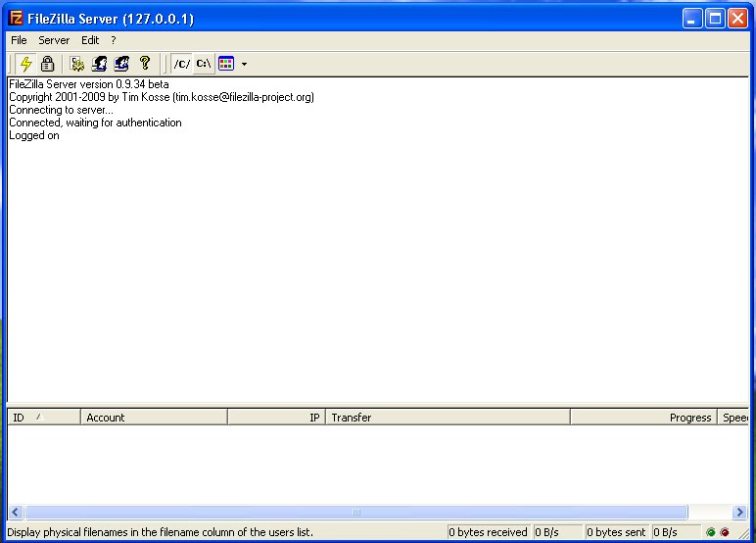The width and height of the screenshot is (756, 543).
Task: Sort by the Transfer column header
Action: [448, 418]
